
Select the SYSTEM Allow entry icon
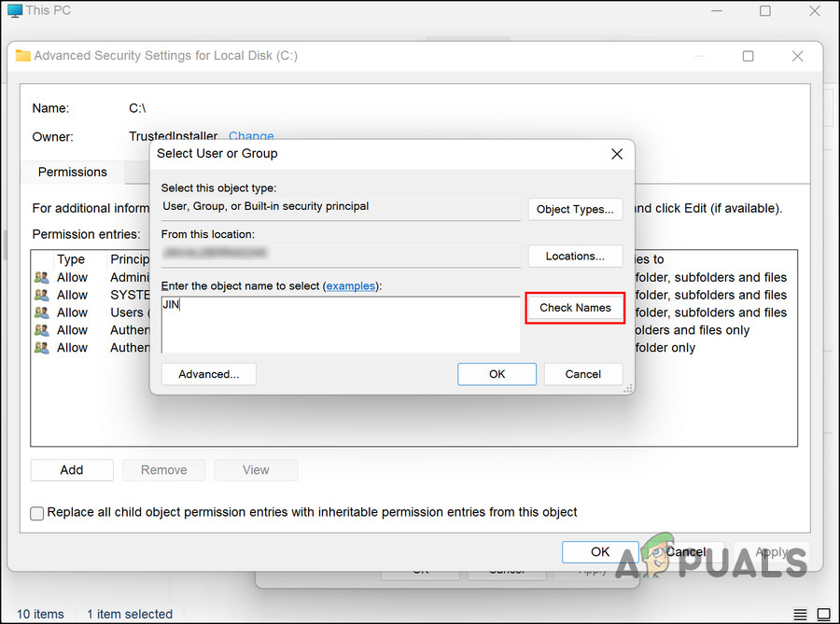[x=42, y=295]
